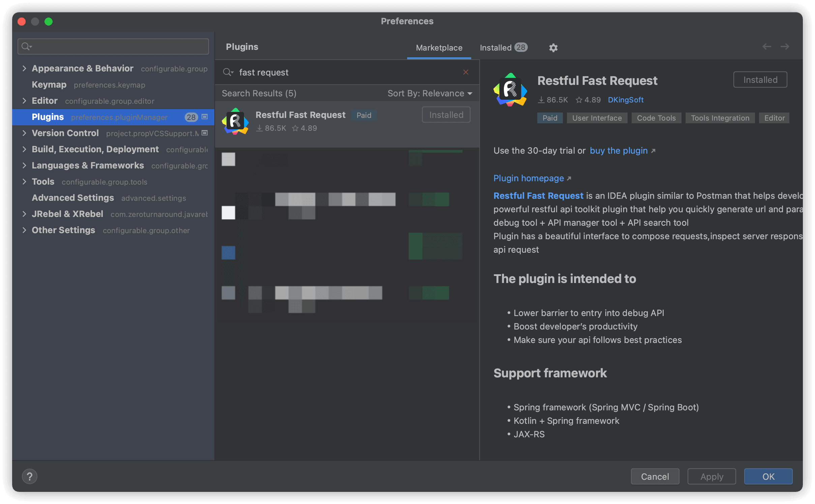Viewport: 815px width, 504px height.
Task: Open the Sort By Relevance dropdown
Action: [x=429, y=93]
